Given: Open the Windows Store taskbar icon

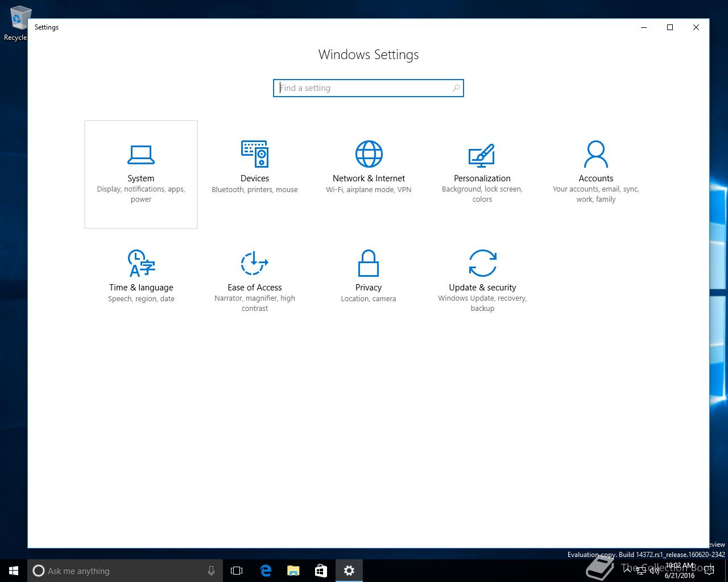Looking at the screenshot, I should tap(321, 571).
